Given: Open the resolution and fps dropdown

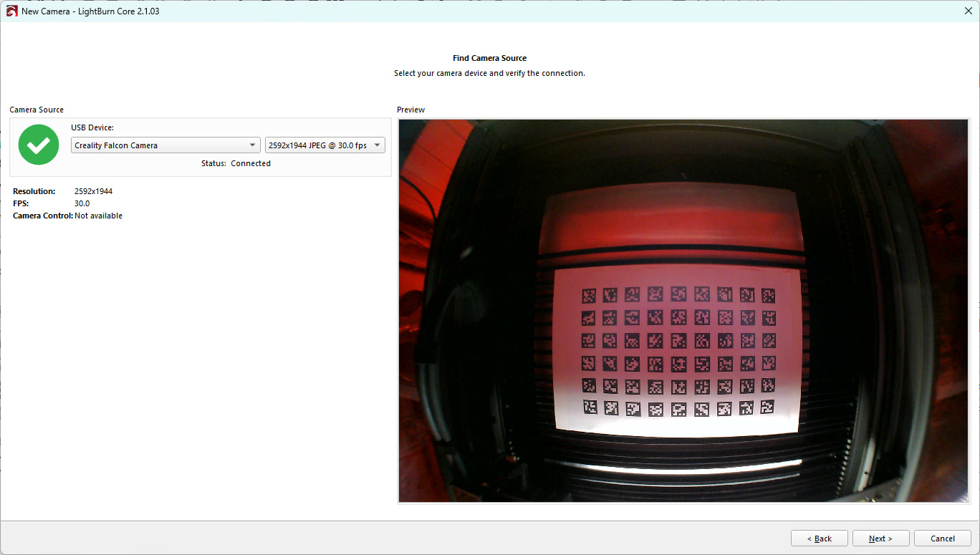Looking at the screenshot, I should (325, 145).
